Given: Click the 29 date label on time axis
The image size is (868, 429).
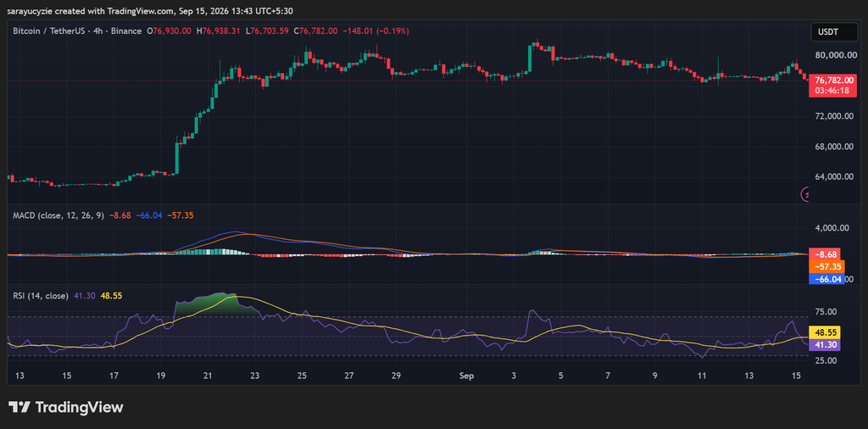Looking at the screenshot, I should [x=396, y=376].
